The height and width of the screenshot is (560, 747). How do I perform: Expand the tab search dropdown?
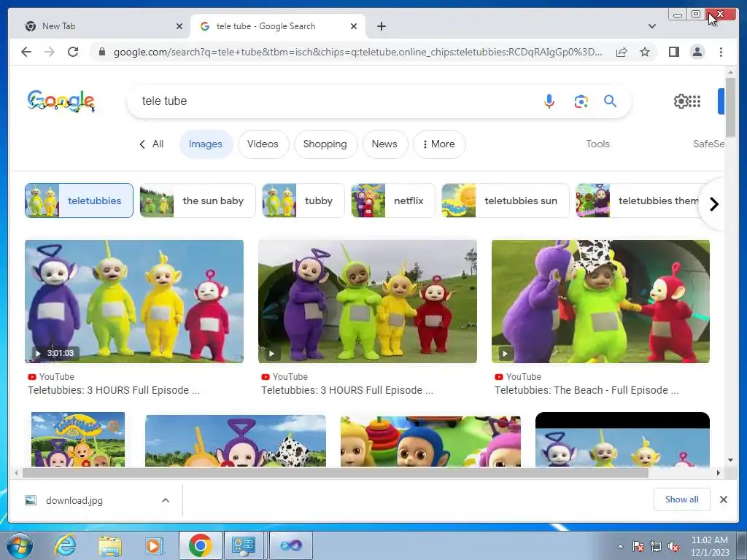[x=651, y=26]
